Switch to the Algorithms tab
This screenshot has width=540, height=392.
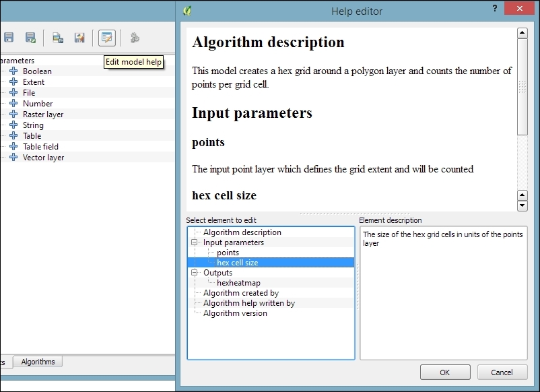tap(38, 362)
